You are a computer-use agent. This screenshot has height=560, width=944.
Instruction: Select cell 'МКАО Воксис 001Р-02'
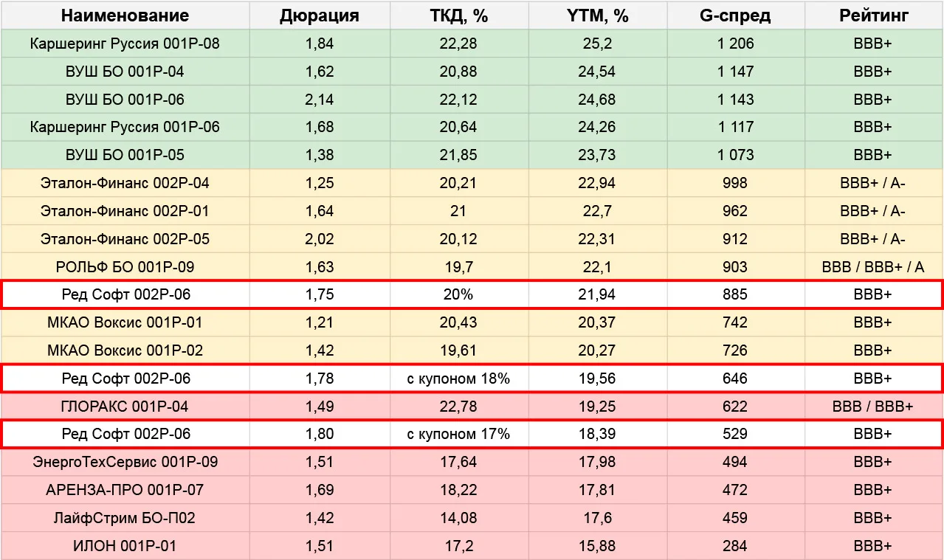[x=125, y=350]
